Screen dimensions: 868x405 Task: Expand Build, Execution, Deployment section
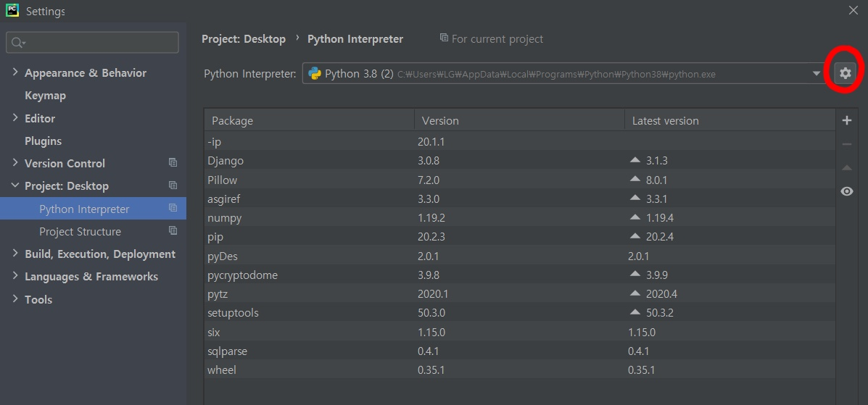pyautogui.click(x=15, y=254)
